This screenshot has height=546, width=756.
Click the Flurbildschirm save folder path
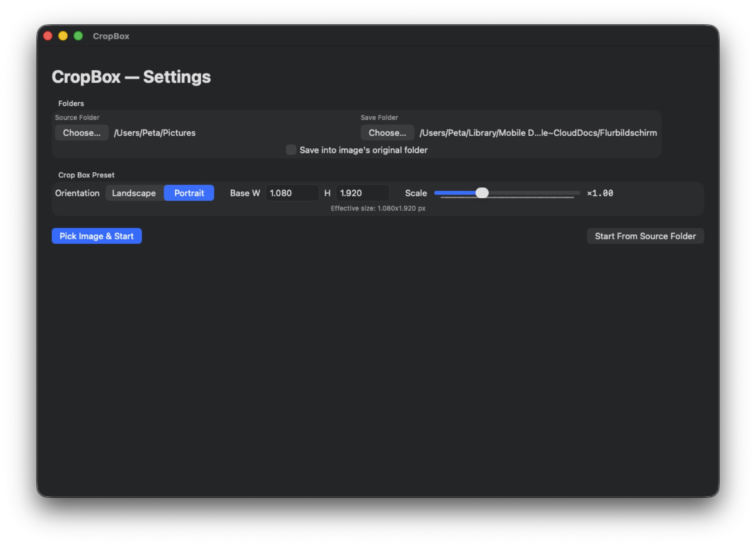[538, 133]
